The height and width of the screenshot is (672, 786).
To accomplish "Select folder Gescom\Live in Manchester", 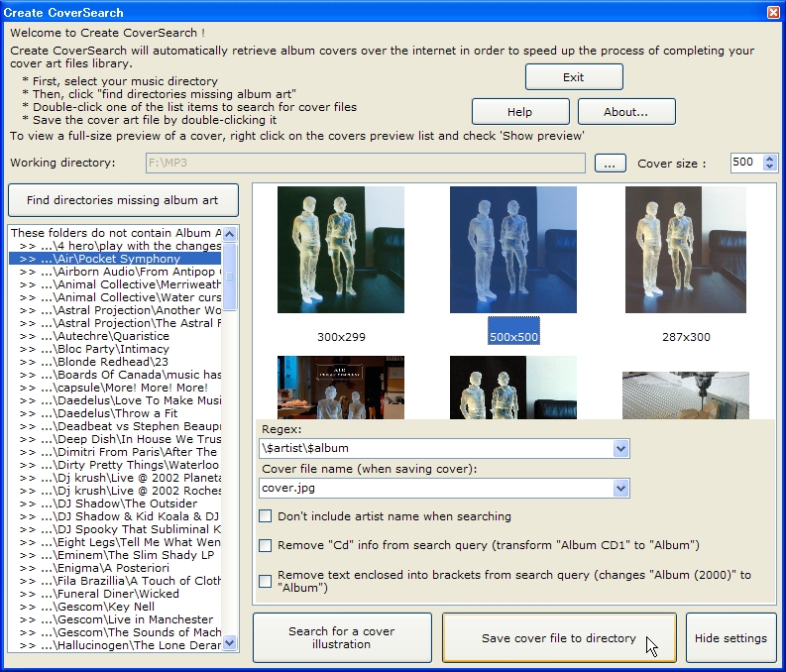I will tap(115, 619).
